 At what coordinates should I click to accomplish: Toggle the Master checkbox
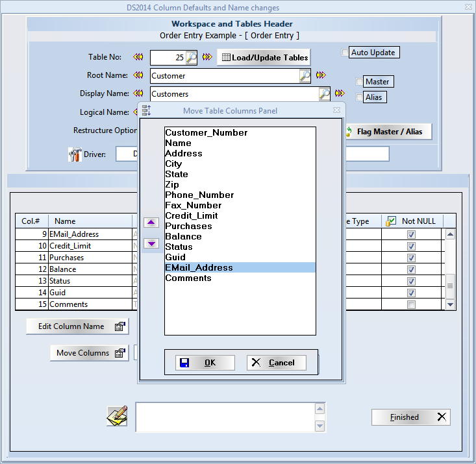point(359,82)
